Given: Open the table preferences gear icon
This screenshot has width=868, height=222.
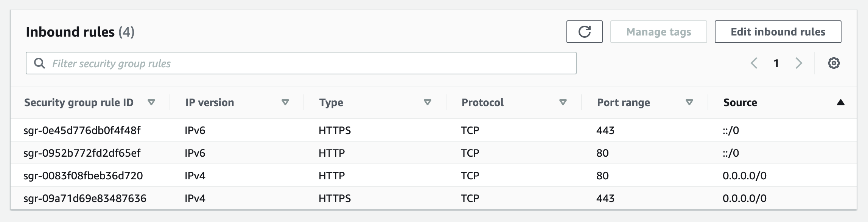Looking at the screenshot, I should tap(834, 63).
